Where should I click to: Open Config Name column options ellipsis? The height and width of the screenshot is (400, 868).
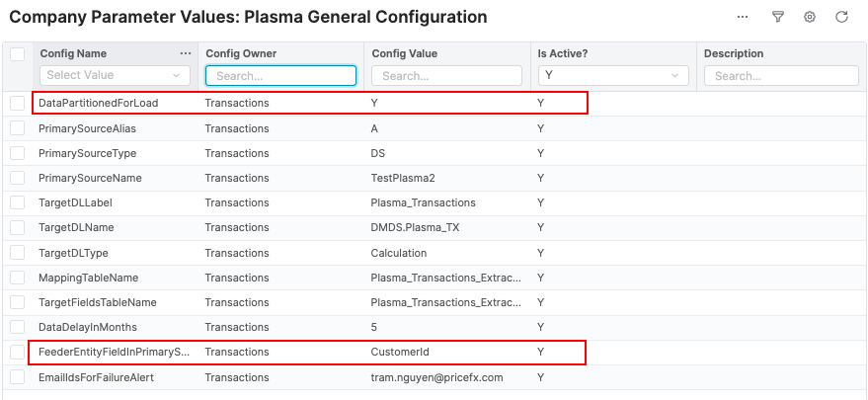[x=186, y=53]
